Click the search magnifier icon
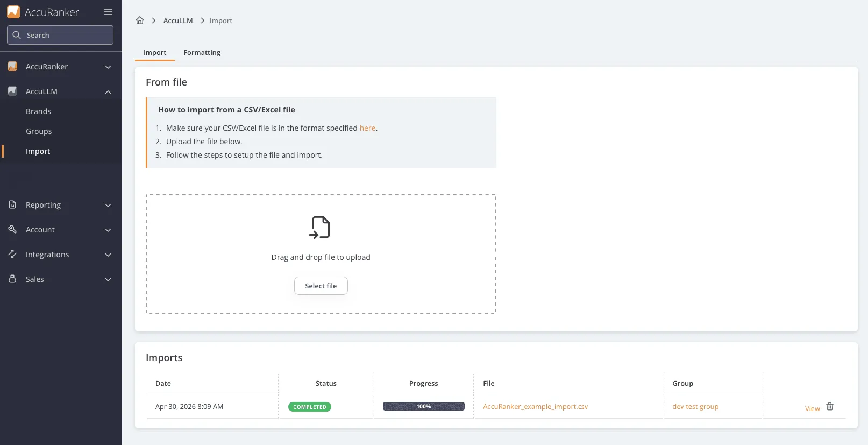Viewport: 868px width, 445px height. point(17,35)
